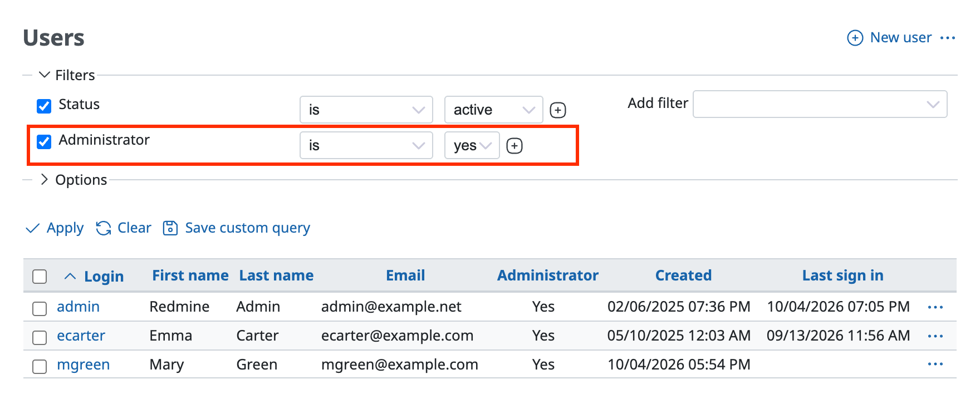980x394 pixels.
Task: Click the Save custom query disk icon
Action: point(170,228)
